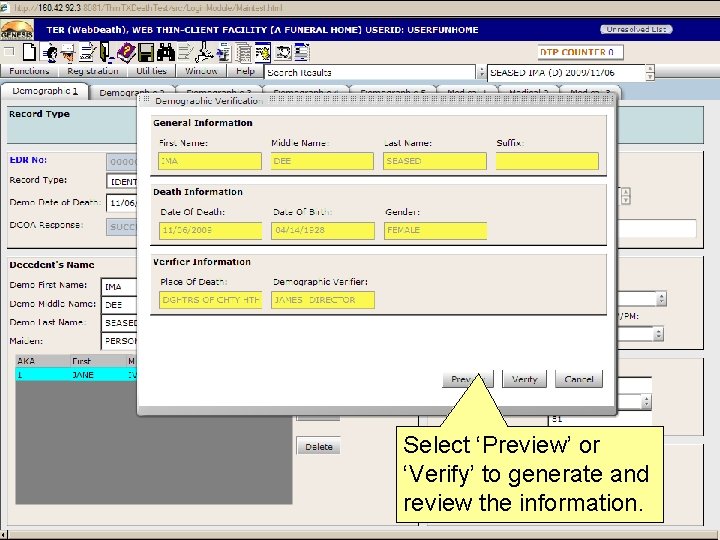Click the spinner beside SEASED IMA record field
Screen dimensions: 720x540
click(x=650, y=73)
